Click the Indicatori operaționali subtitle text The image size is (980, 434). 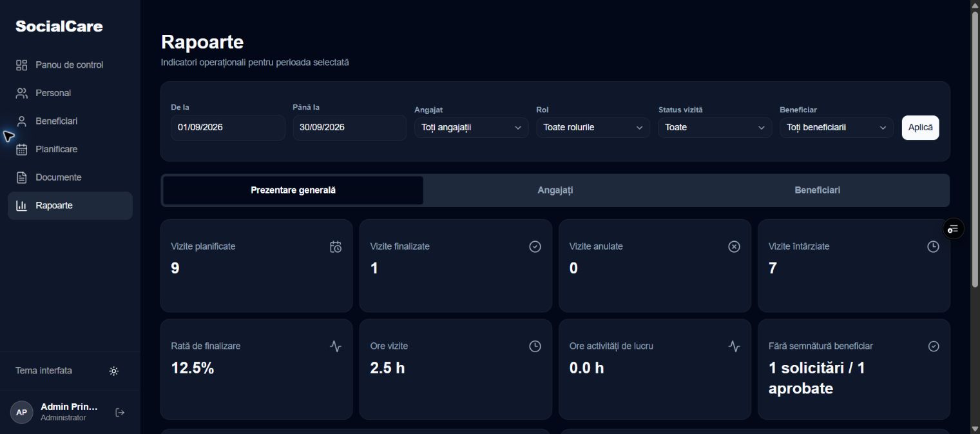click(x=255, y=63)
